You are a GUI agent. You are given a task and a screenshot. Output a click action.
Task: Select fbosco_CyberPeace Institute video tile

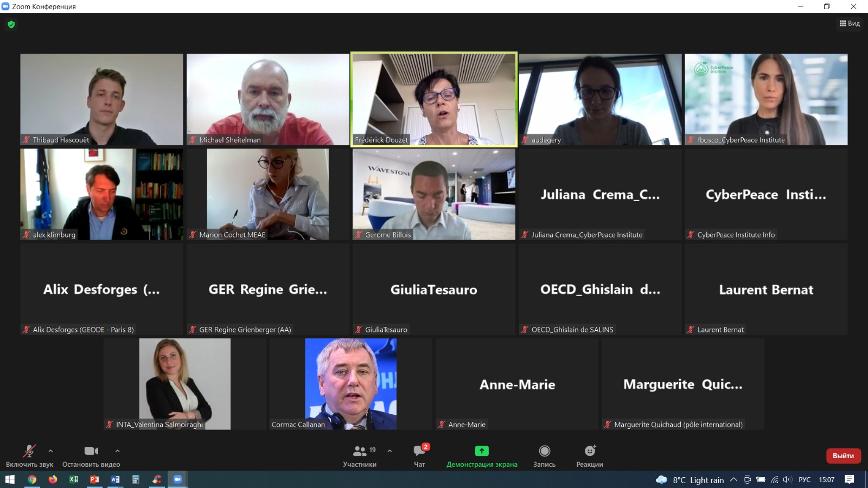766,99
